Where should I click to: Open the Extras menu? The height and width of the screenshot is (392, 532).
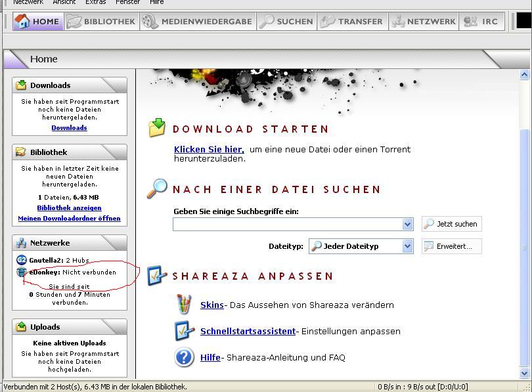pyautogui.click(x=95, y=2)
